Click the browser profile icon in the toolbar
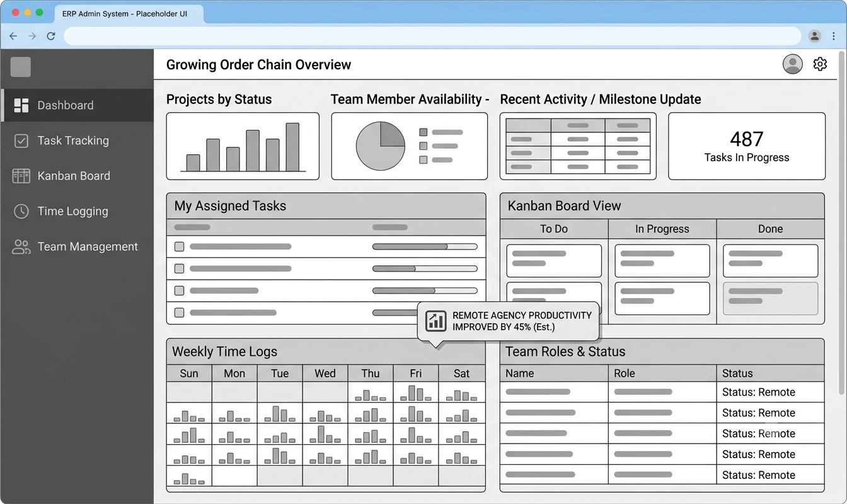Viewport: 847px width, 504px height. click(x=815, y=36)
